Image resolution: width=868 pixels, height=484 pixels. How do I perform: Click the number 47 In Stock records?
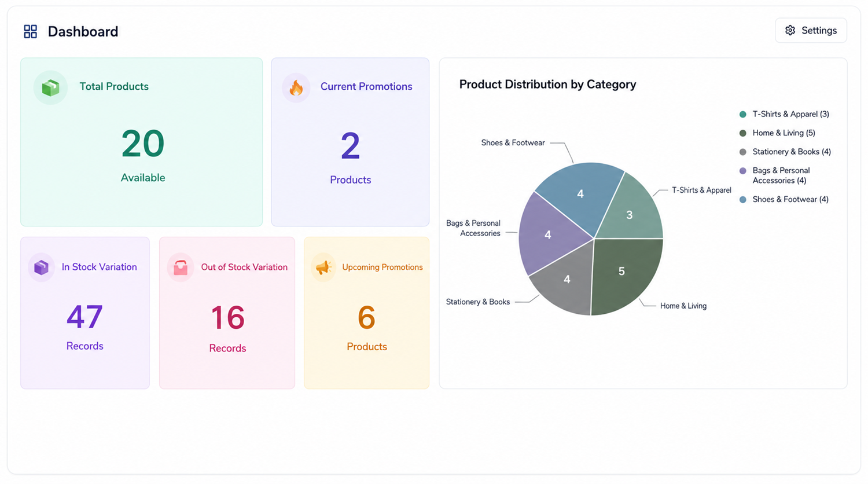click(84, 317)
